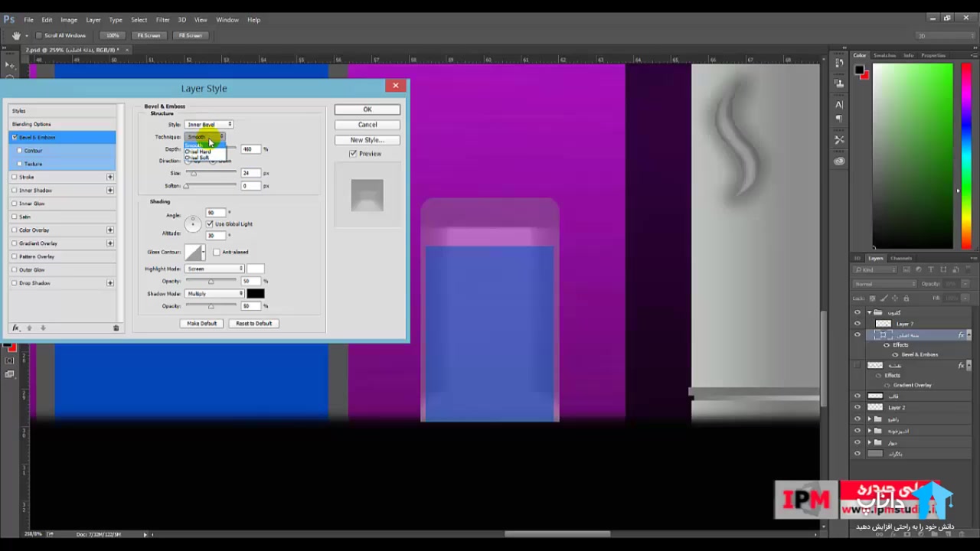Click the move effect up arrow
Image resolution: width=980 pixels, height=551 pixels.
pos(29,328)
